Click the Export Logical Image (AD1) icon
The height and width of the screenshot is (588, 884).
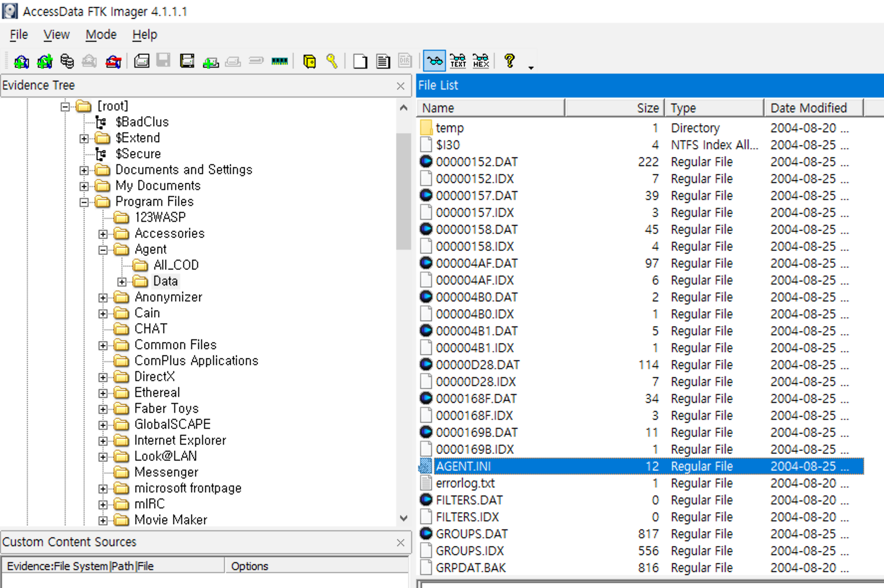187,61
